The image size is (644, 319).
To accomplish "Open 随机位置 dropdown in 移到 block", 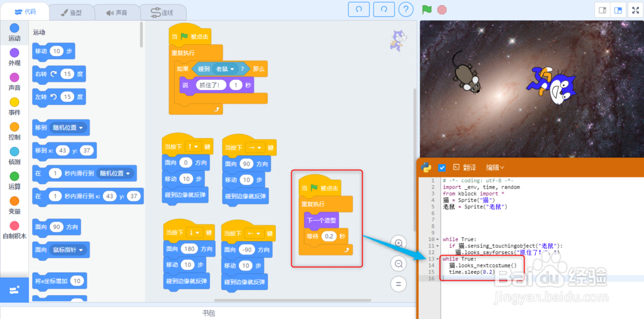I will [x=69, y=127].
